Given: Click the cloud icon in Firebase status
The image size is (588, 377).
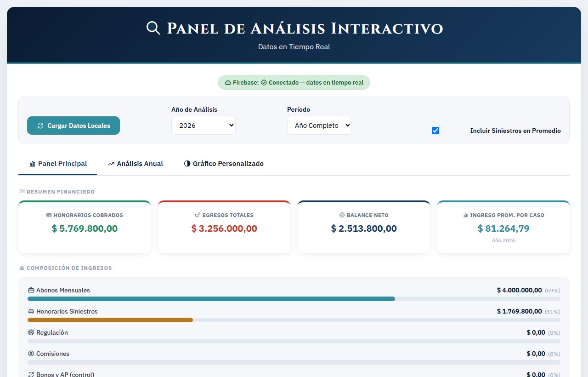Looking at the screenshot, I should coord(228,83).
